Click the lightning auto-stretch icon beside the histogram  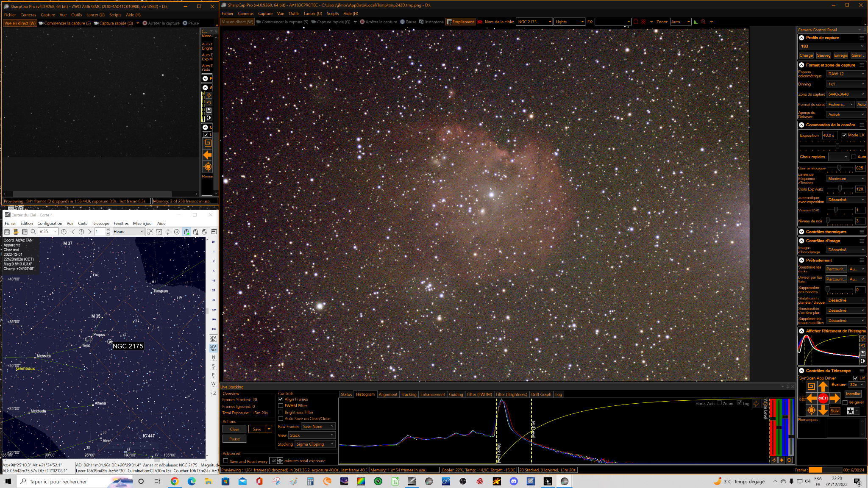(x=862, y=338)
